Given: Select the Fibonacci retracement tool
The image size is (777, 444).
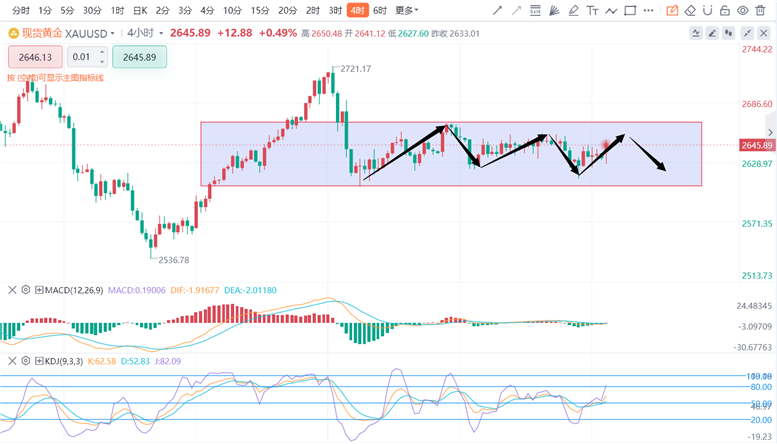Looking at the screenshot, I should [535, 10].
